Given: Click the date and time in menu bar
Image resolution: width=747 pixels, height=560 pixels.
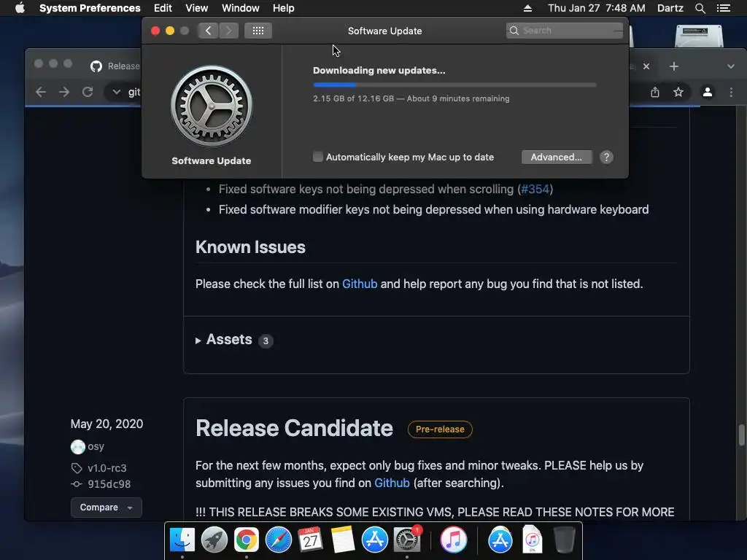Looking at the screenshot, I should pos(597,8).
